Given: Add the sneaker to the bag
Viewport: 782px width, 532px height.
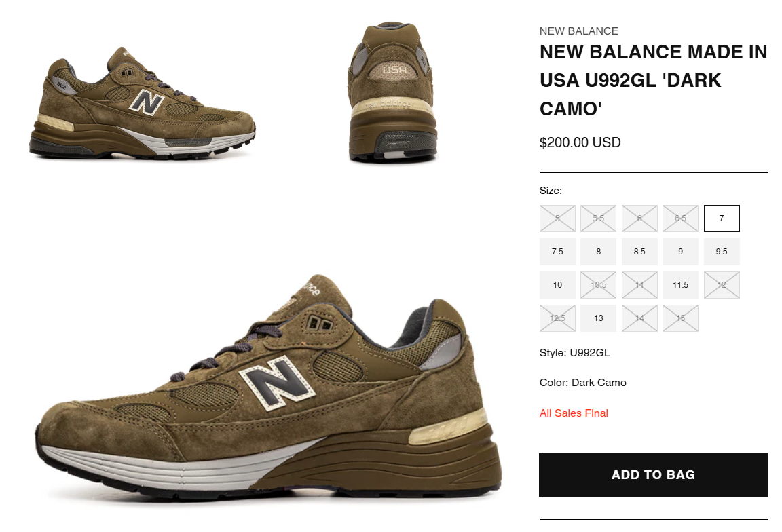Looking at the screenshot, I should click(x=653, y=475).
